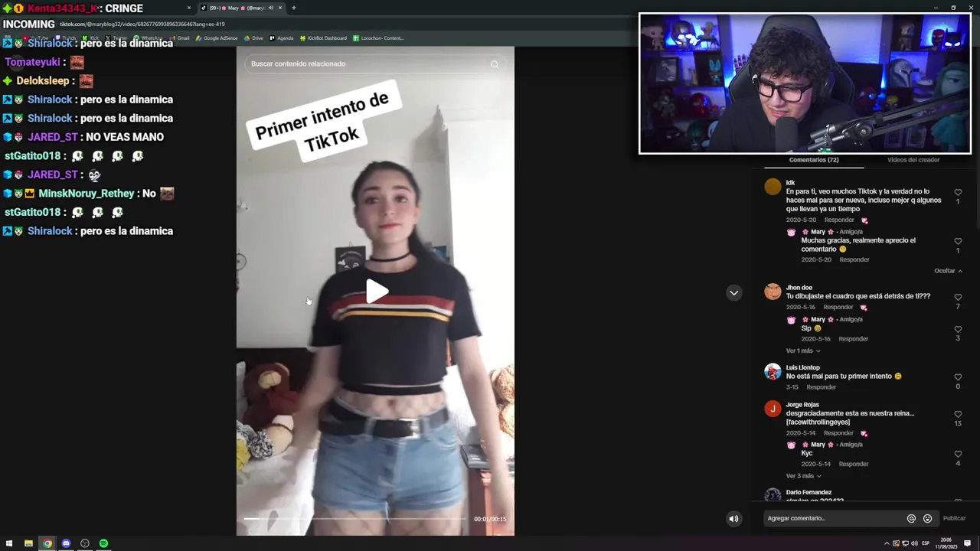This screenshot has width=980, height=551.
Task: Click in 'Agregar comentario...' field
Action: pos(835,518)
